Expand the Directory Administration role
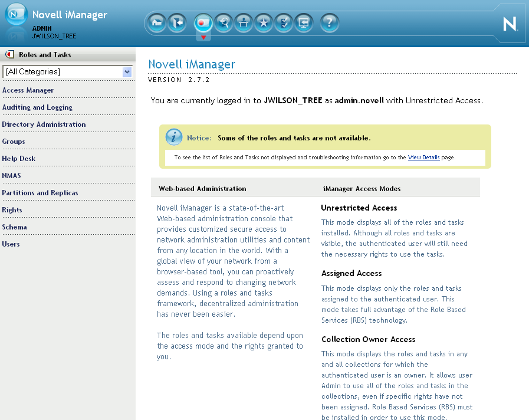529x420 pixels. tap(44, 124)
